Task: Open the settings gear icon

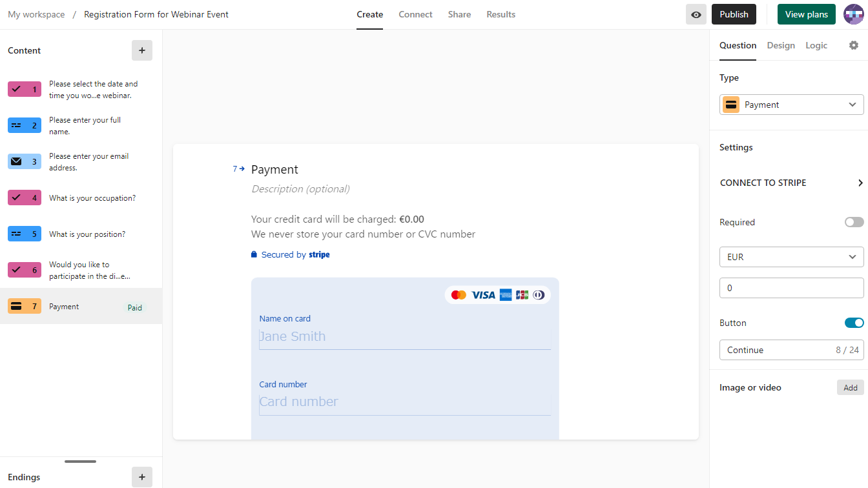Action: (x=854, y=45)
